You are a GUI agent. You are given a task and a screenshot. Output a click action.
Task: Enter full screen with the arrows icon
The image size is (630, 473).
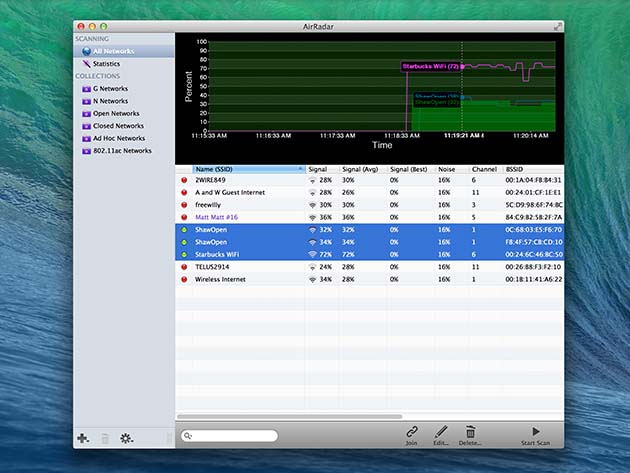click(558, 27)
